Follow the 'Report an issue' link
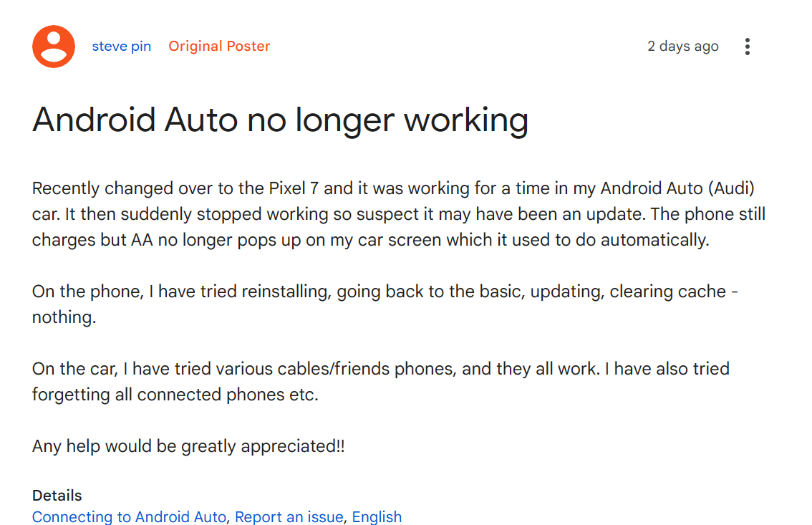 point(289,516)
